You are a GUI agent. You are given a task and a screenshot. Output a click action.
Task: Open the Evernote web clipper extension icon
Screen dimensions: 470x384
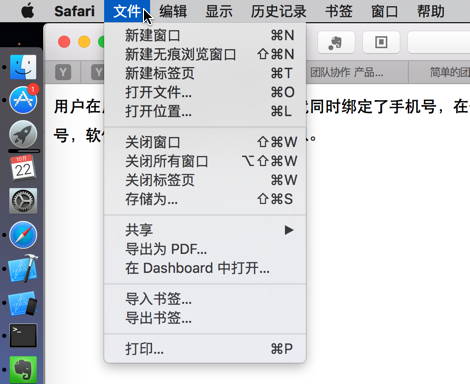point(336,42)
